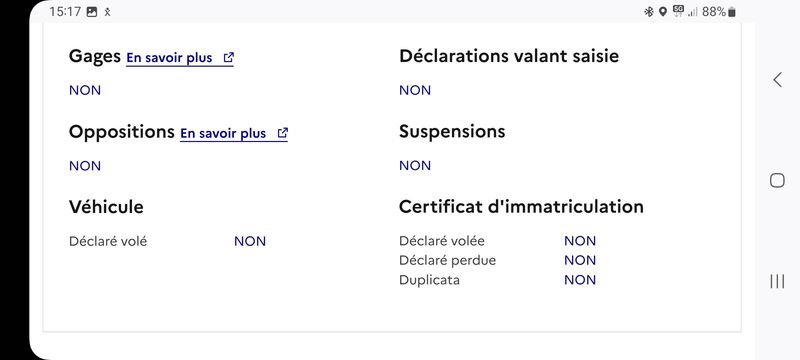Click the NON value beside Déclaré perdue

[580, 261]
